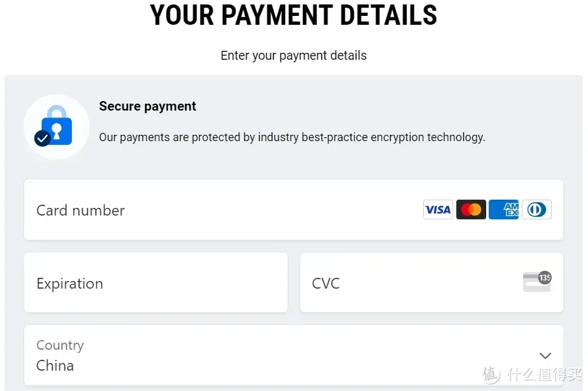Click the YOUR PAYMENT DETAILS heading
588x391 pixels.
293,15
